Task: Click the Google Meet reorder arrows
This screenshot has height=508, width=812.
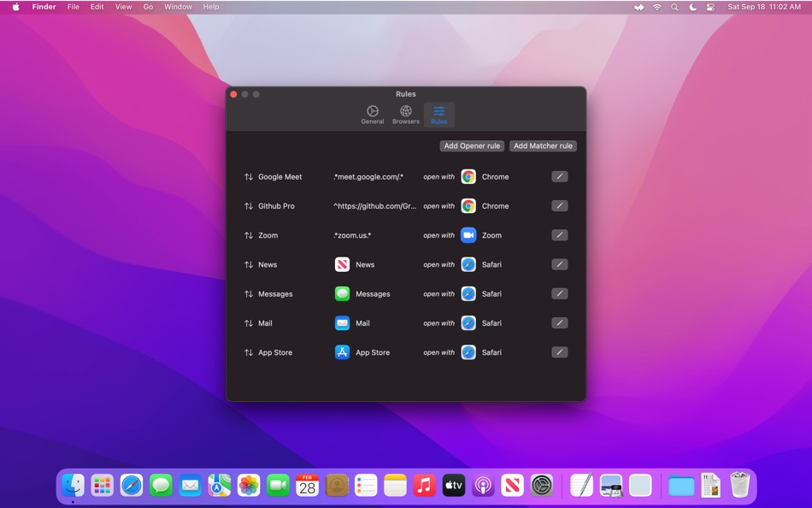Action: click(249, 177)
